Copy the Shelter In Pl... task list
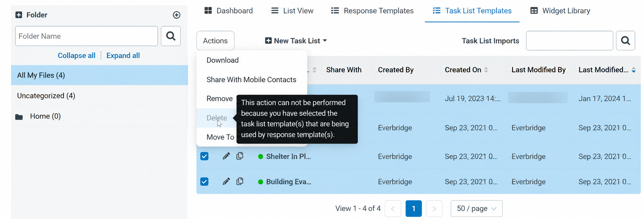Image resolution: width=644 pixels, height=219 pixels. pyautogui.click(x=240, y=156)
